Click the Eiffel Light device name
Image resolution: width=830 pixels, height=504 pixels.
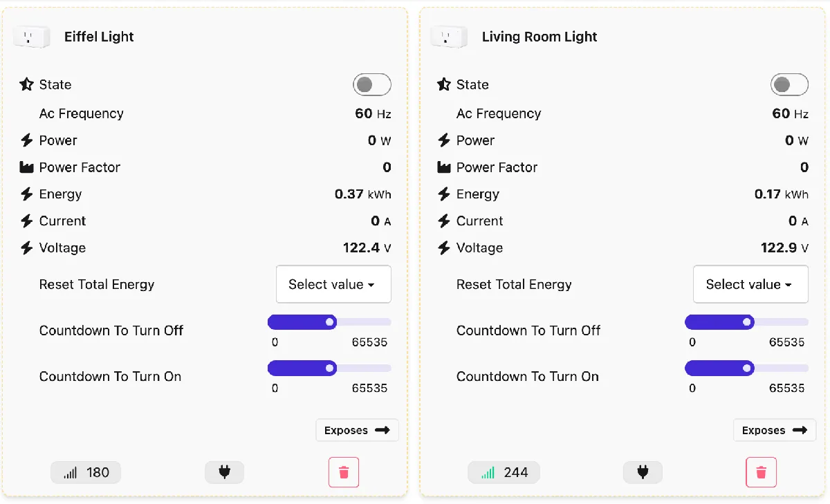pos(99,37)
